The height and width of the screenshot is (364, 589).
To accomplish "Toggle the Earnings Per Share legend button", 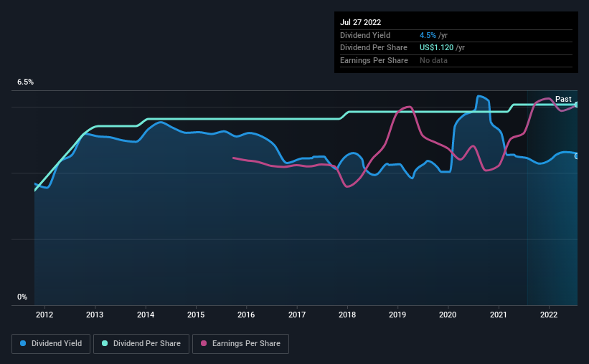I will point(240,344).
